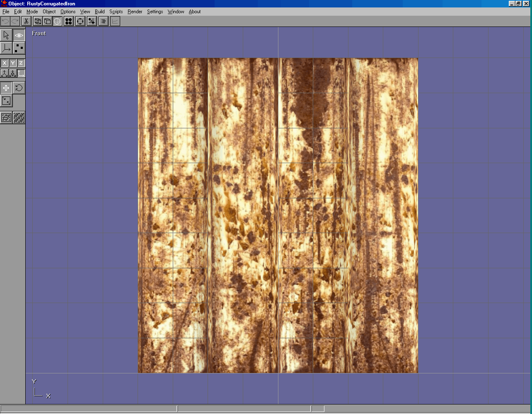
Task: Open the Render menu
Action: [135, 12]
